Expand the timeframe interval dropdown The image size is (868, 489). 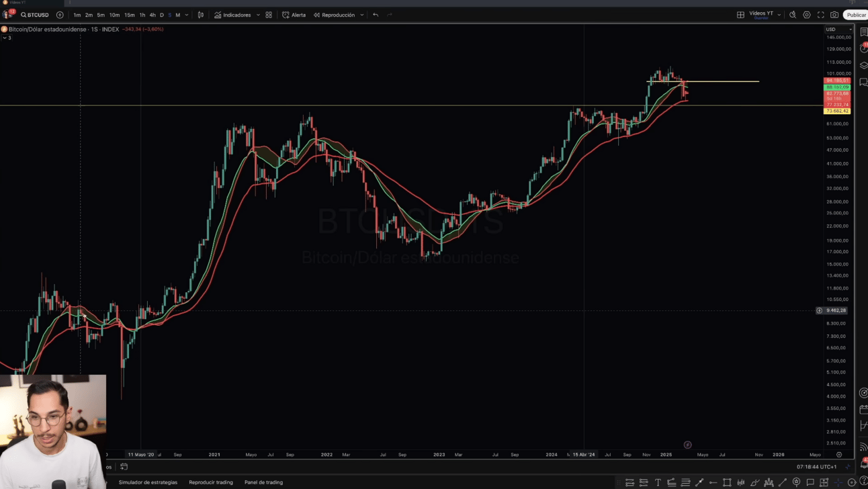pos(187,15)
